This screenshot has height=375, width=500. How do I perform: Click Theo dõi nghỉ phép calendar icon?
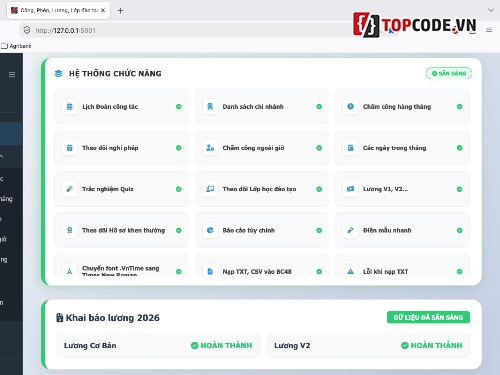[x=70, y=148]
